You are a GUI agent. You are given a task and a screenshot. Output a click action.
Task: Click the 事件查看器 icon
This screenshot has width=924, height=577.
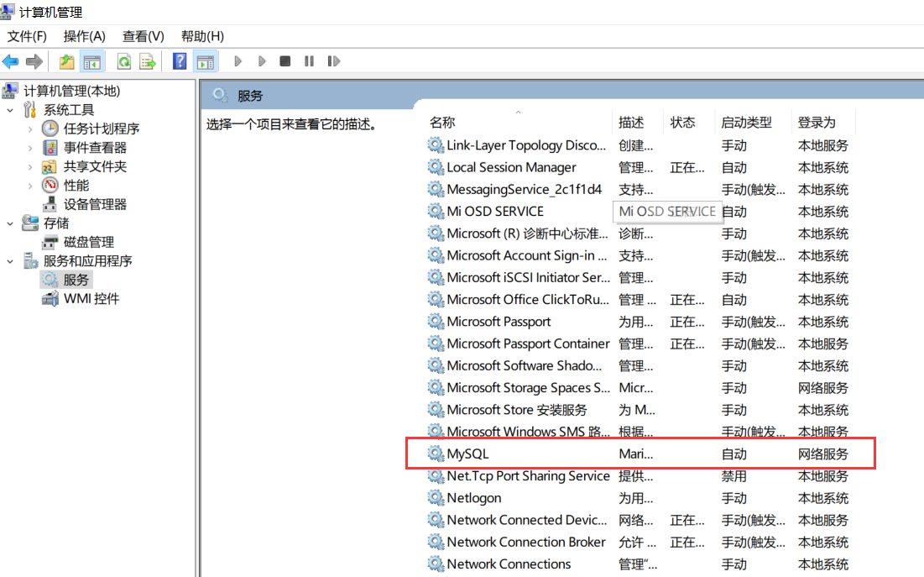50,148
